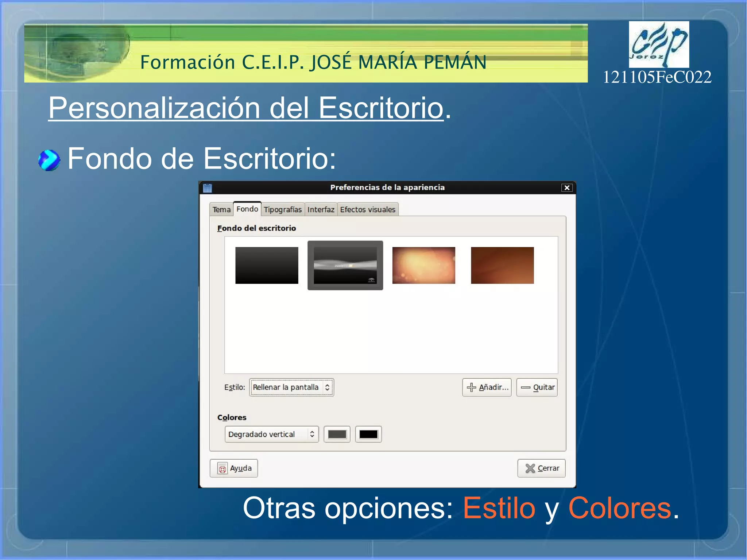Close the dialog with the Cerrar button
The image size is (747, 560).
541,468
